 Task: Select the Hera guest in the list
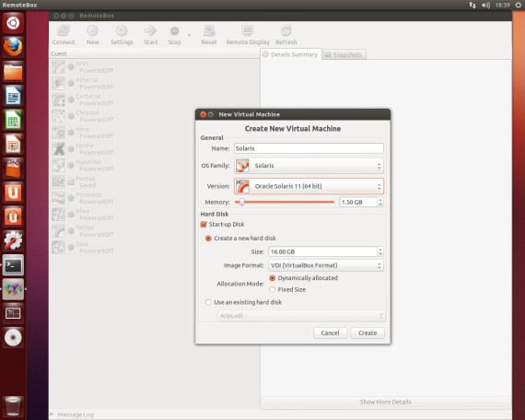tap(154, 133)
